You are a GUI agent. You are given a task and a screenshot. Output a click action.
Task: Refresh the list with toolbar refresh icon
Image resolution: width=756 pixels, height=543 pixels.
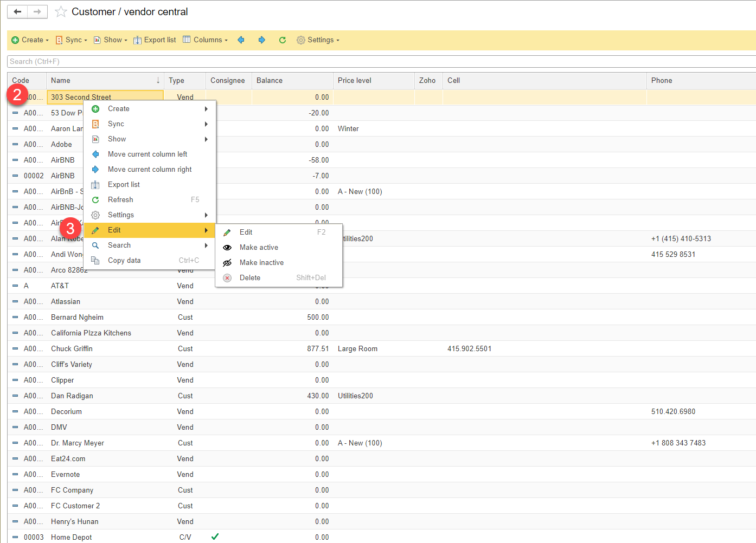(x=283, y=40)
